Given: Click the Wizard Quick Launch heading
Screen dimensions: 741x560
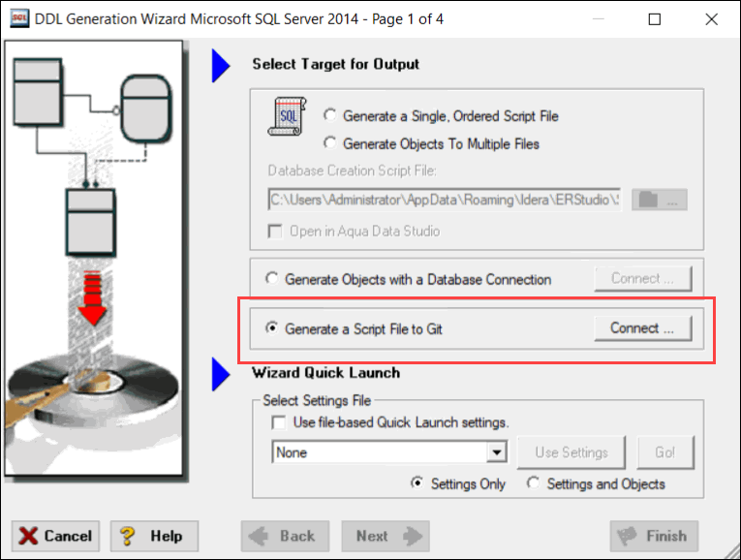Looking at the screenshot, I should [x=326, y=373].
